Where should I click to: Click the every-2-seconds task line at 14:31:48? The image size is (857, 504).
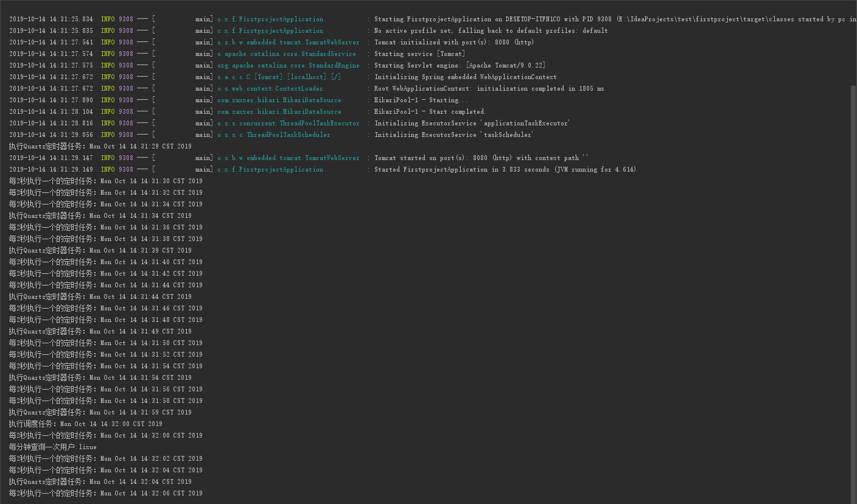(x=106, y=320)
